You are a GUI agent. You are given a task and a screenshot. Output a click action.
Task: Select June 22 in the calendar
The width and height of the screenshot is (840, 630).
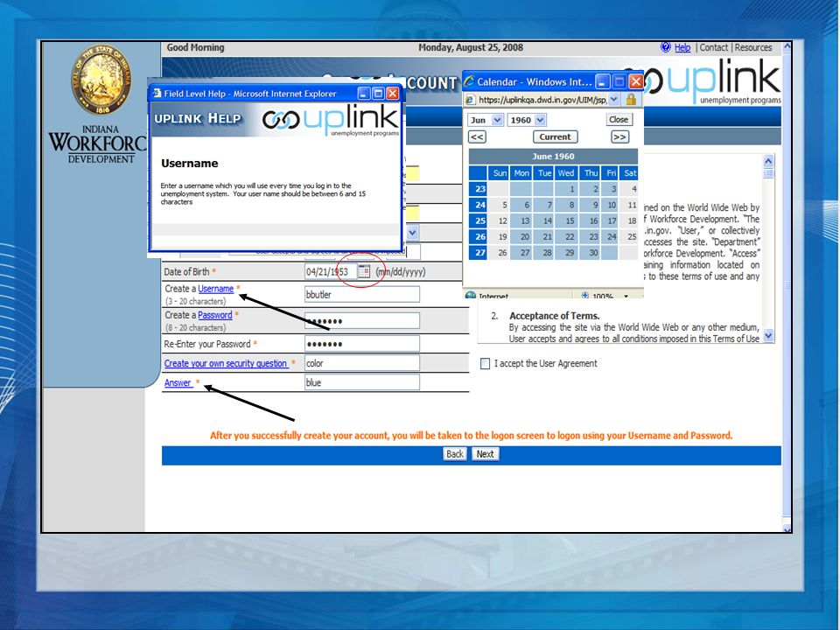[566, 237]
